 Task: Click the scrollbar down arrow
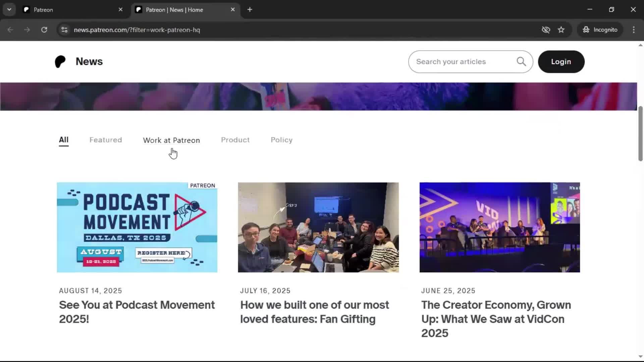point(640,357)
